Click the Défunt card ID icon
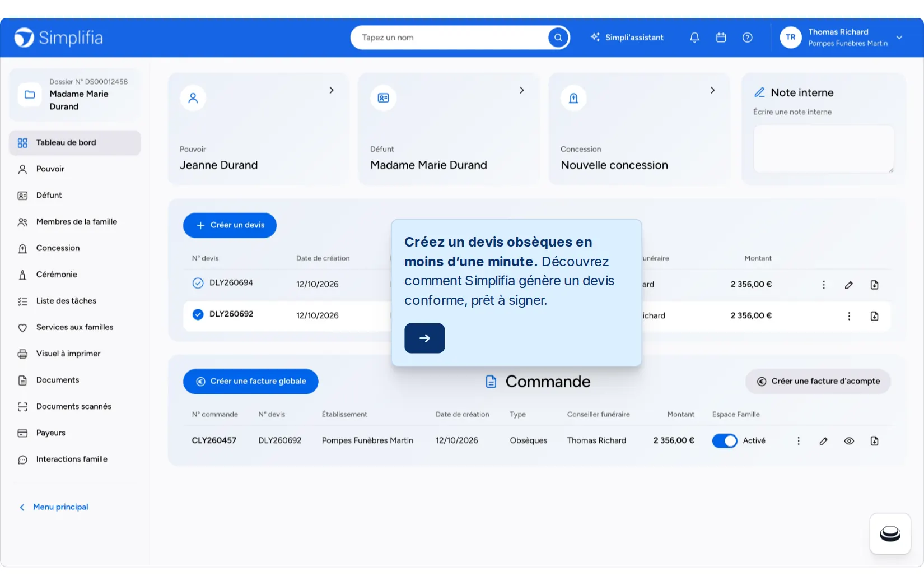The width and height of the screenshot is (924, 585). coord(383,98)
